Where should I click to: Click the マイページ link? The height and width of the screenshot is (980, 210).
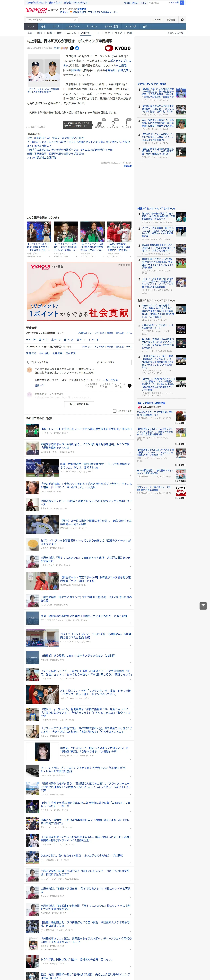(157, 20)
